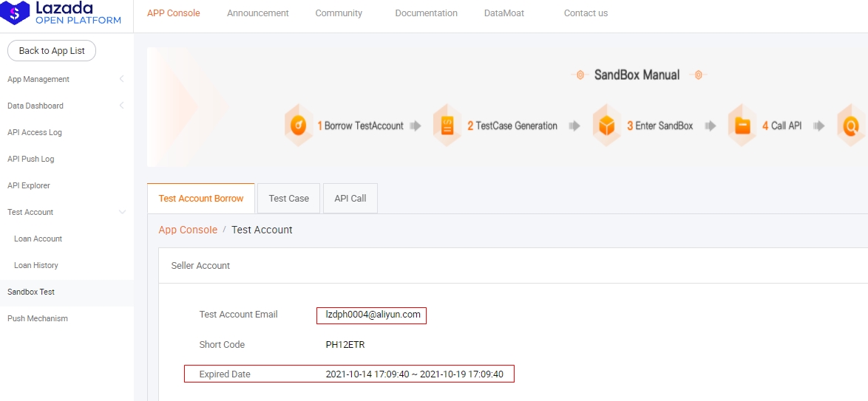
Task: Click the arrow after Borrow TestAccount
Action: [x=416, y=126]
